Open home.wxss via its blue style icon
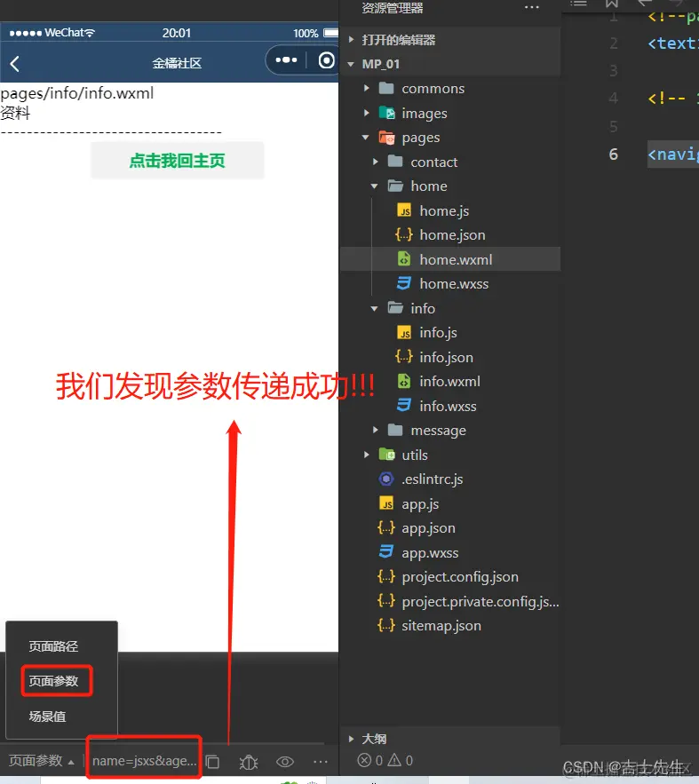Image resolution: width=699 pixels, height=784 pixels. click(404, 283)
